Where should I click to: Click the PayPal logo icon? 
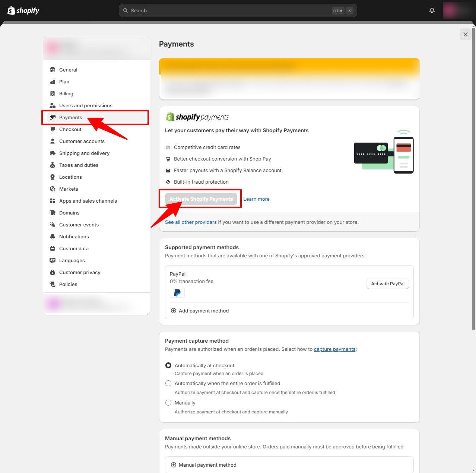click(177, 293)
